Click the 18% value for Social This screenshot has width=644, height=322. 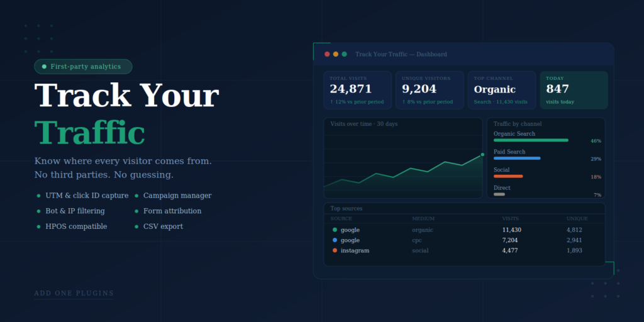pos(596,177)
